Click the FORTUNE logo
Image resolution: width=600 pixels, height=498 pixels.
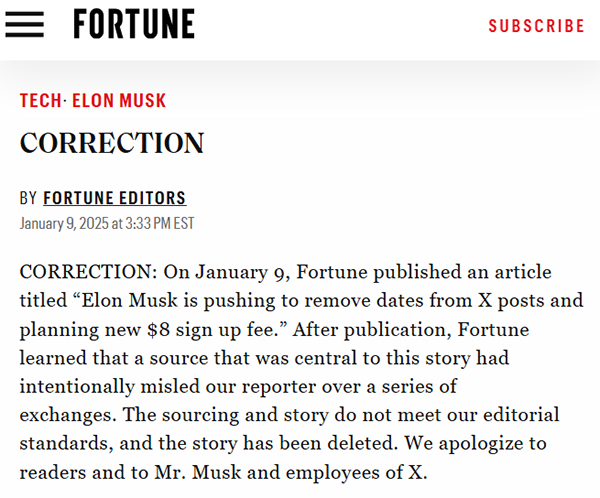click(x=134, y=24)
